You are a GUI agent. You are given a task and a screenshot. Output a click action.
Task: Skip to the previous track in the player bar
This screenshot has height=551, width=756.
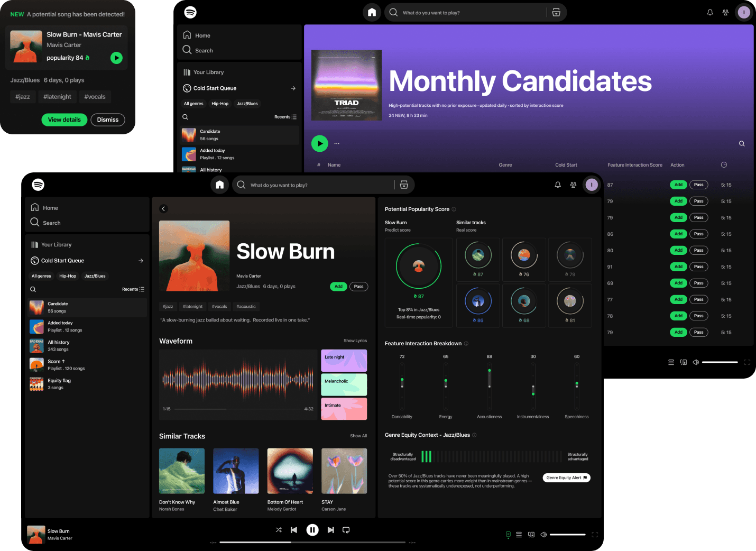[294, 530]
